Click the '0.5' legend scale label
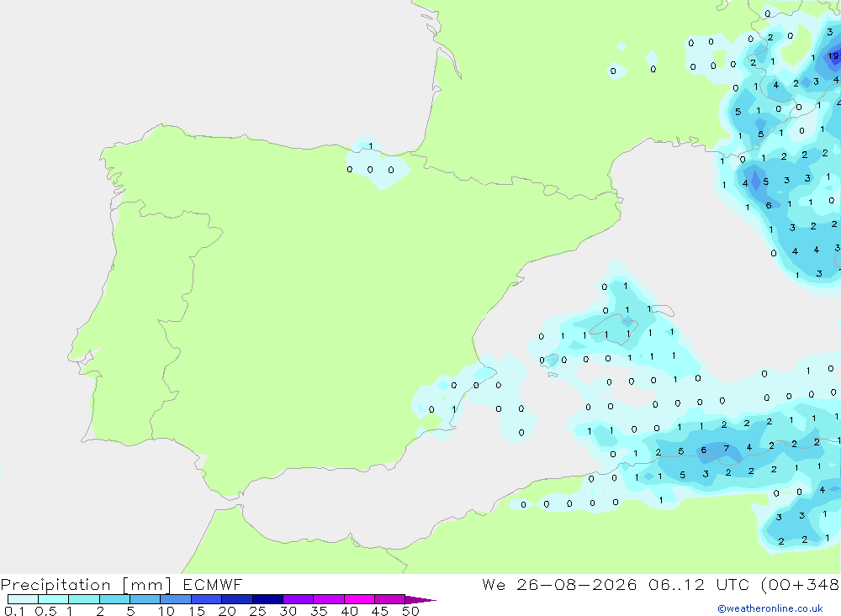Image resolution: width=841 pixels, height=616 pixels. (45, 611)
